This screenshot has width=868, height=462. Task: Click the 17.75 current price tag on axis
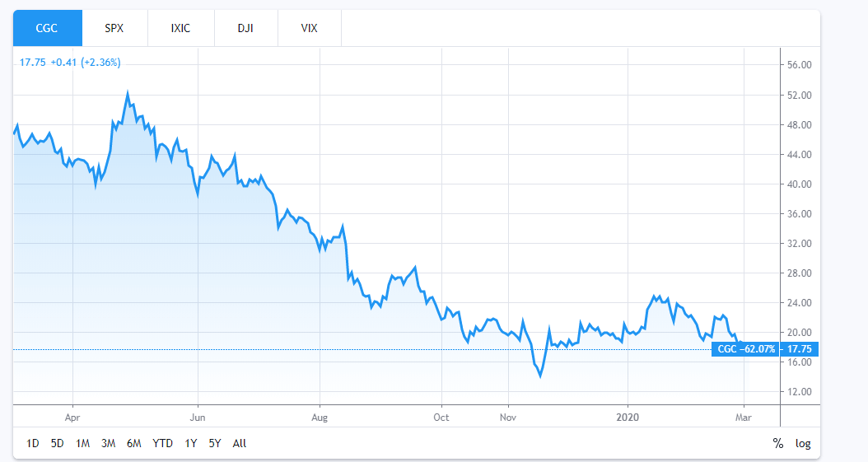point(800,349)
